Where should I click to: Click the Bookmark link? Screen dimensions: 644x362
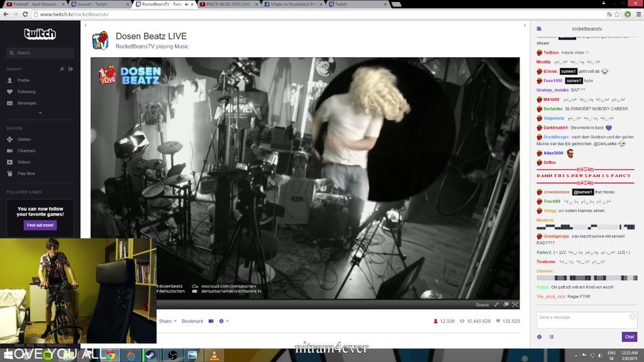pos(192,321)
